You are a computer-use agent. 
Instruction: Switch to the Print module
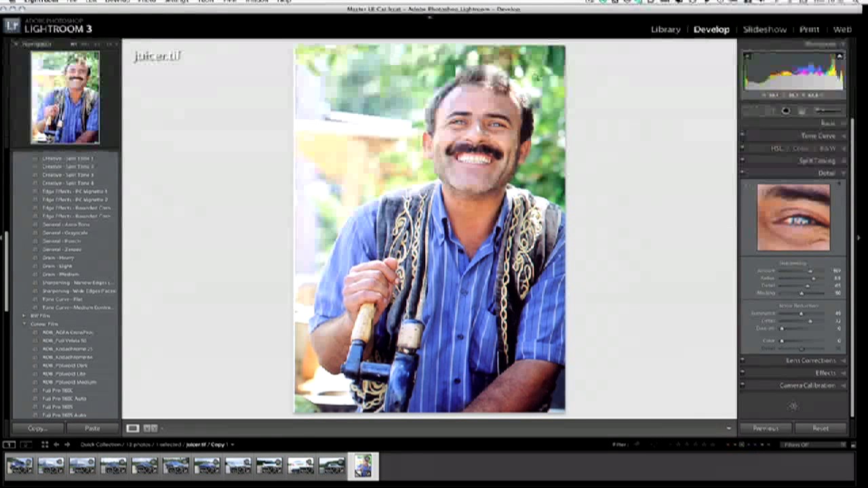point(809,29)
